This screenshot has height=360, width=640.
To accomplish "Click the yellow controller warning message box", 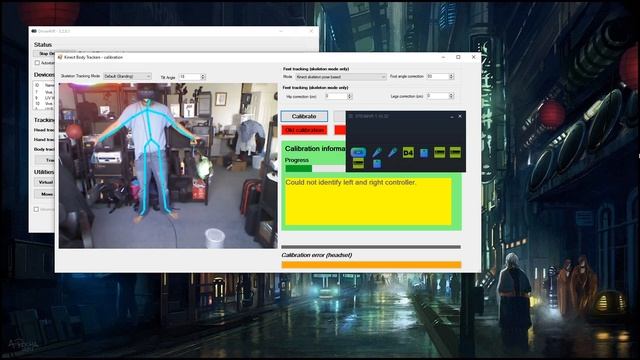I will (368, 202).
